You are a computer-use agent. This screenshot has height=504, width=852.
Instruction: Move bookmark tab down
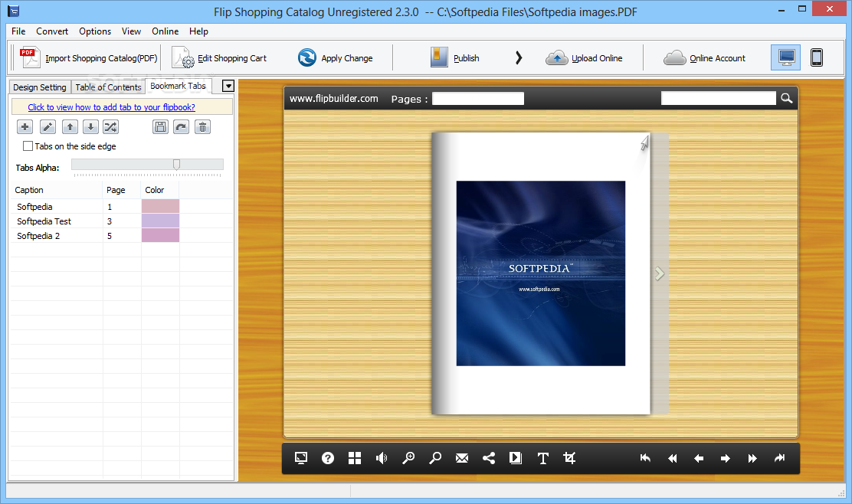90,127
